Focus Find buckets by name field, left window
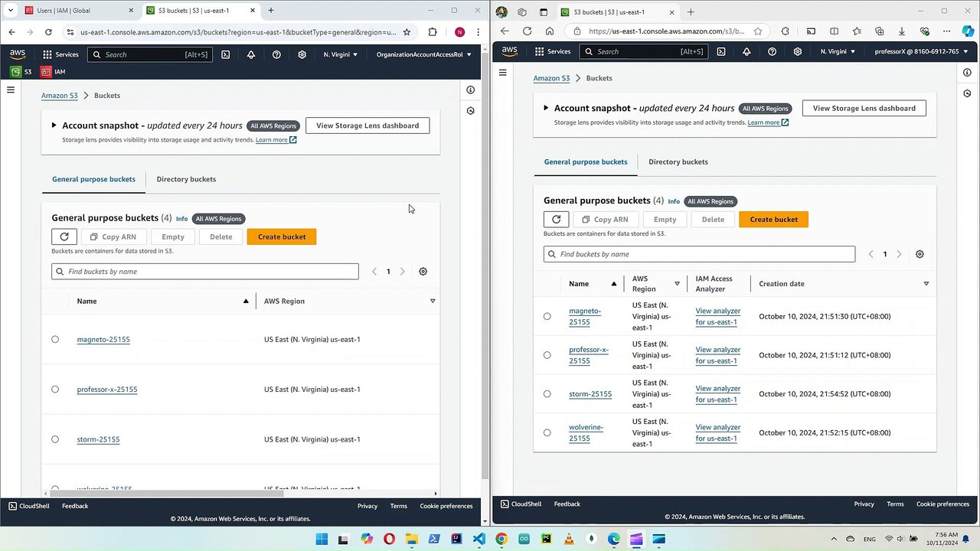The image size is (980, 551). [205, 272]
